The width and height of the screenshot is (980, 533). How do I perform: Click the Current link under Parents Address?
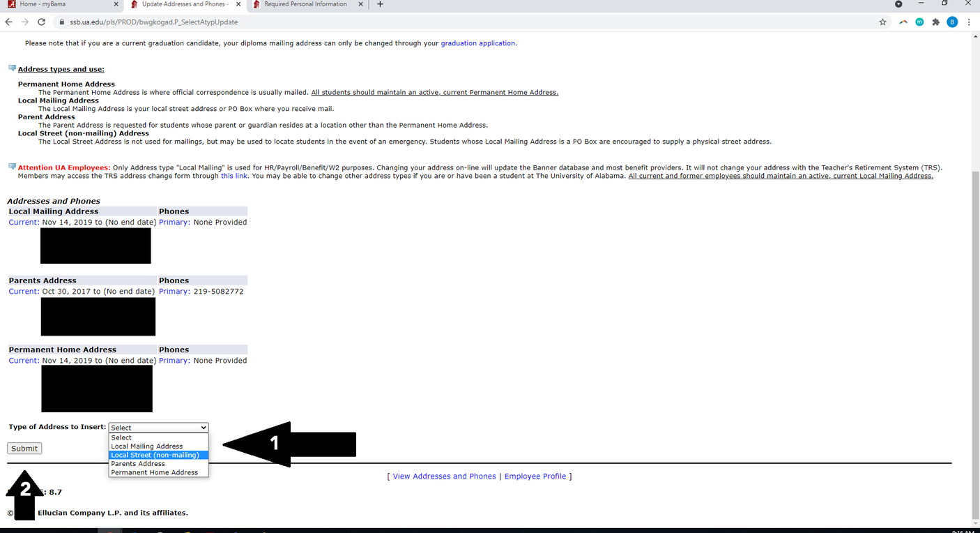[24, 292]
